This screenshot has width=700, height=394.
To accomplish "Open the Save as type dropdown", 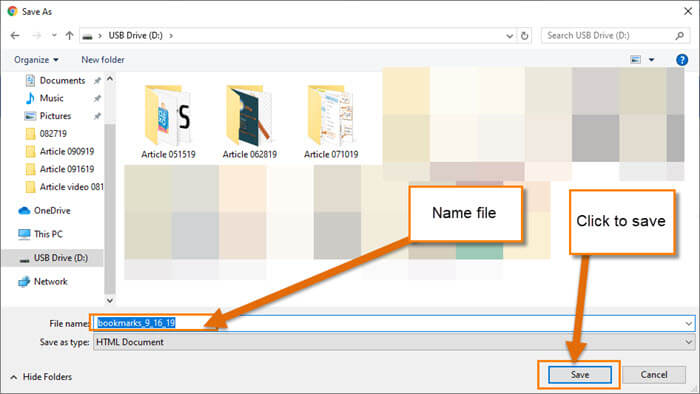I will (x=394, y=342).
